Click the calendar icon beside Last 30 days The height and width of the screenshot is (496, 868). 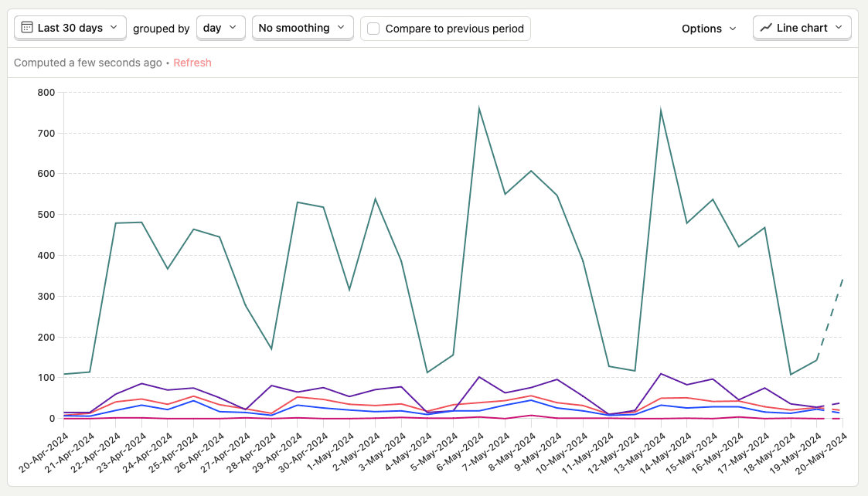pos(27,28)
